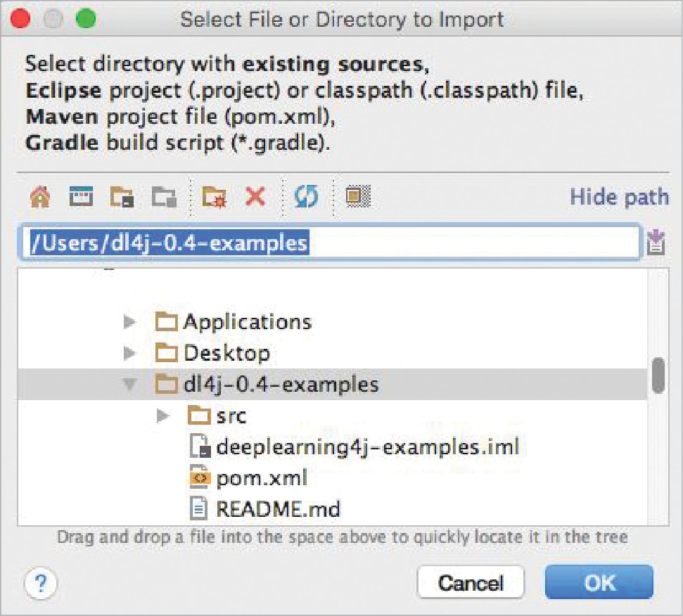The image size is (683, 616).
Task: Open the recent path history icon
Action: [x=656, y=243]
